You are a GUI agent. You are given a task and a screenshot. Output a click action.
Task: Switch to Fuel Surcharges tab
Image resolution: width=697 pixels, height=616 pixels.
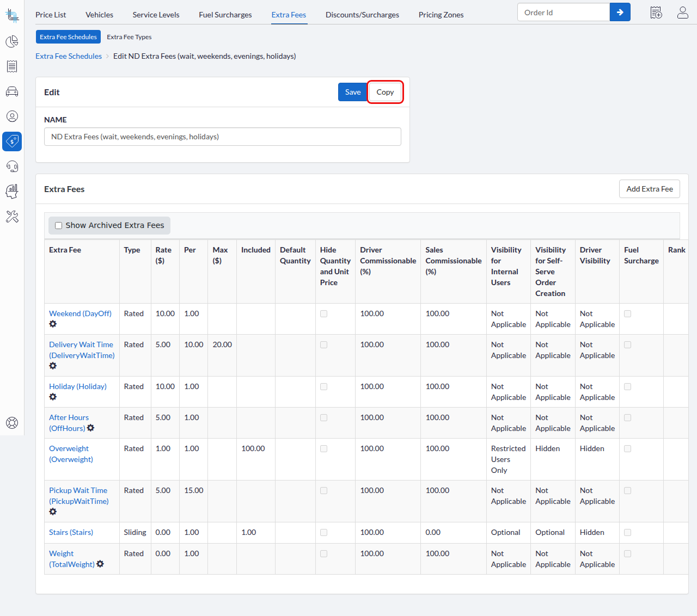point(225,15)
